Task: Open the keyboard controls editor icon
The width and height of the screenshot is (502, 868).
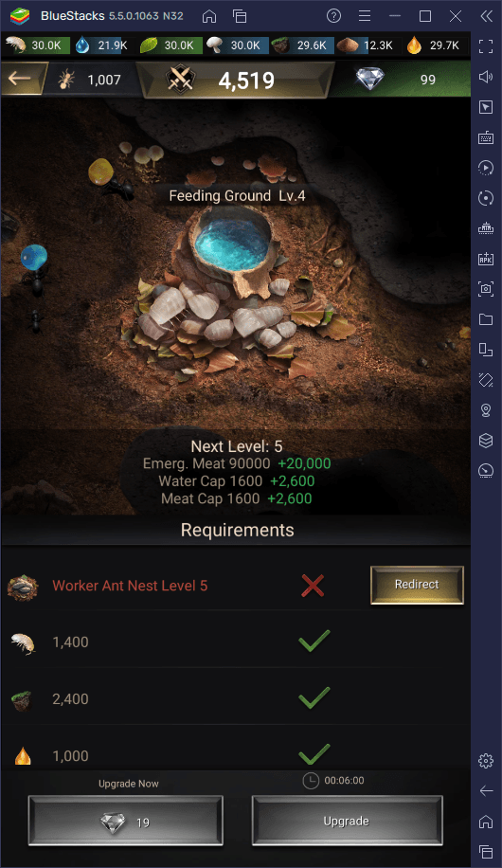Action: click(x=485, y=137)
